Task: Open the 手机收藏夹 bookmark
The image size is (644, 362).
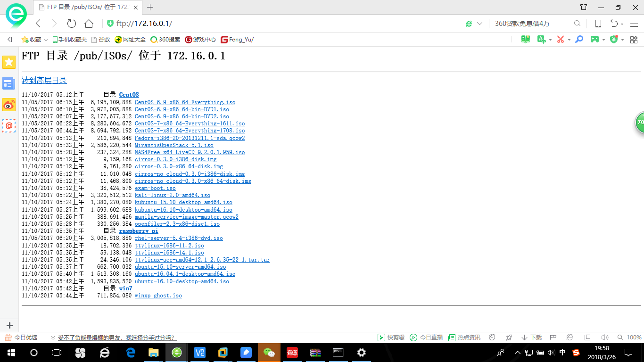Action: 69,40
